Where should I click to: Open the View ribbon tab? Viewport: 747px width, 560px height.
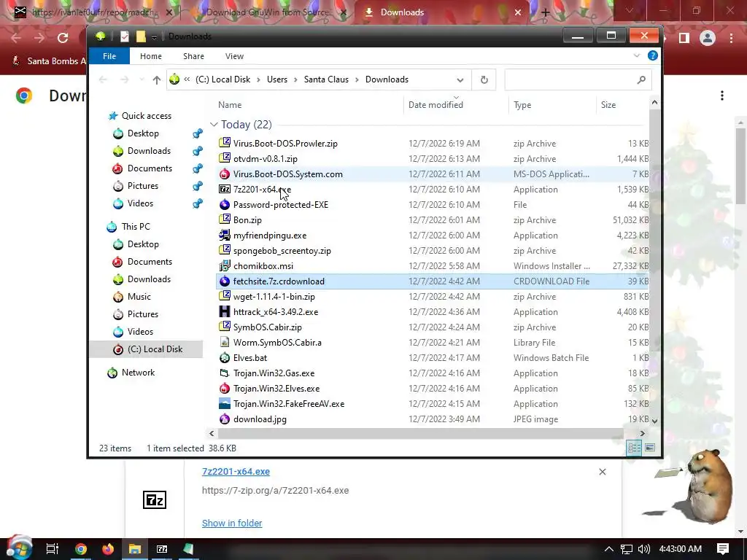point(234,55)
